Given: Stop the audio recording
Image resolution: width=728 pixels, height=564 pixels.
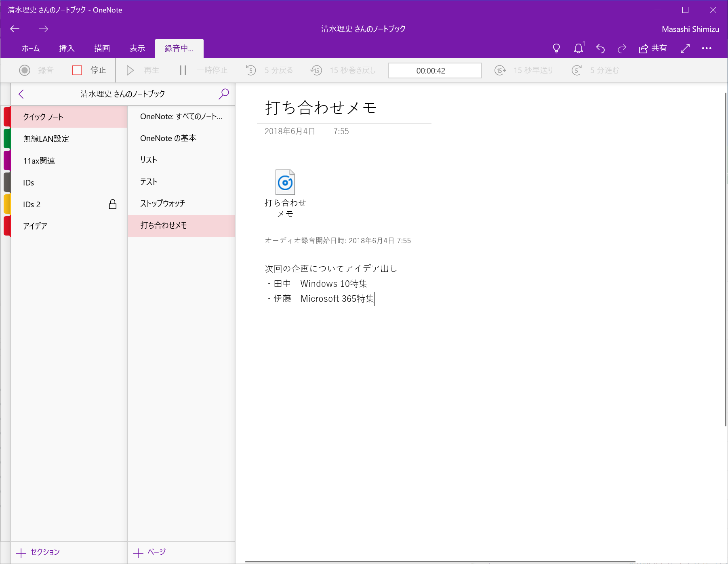Looking at the screenshot, I should pos(90,70).
